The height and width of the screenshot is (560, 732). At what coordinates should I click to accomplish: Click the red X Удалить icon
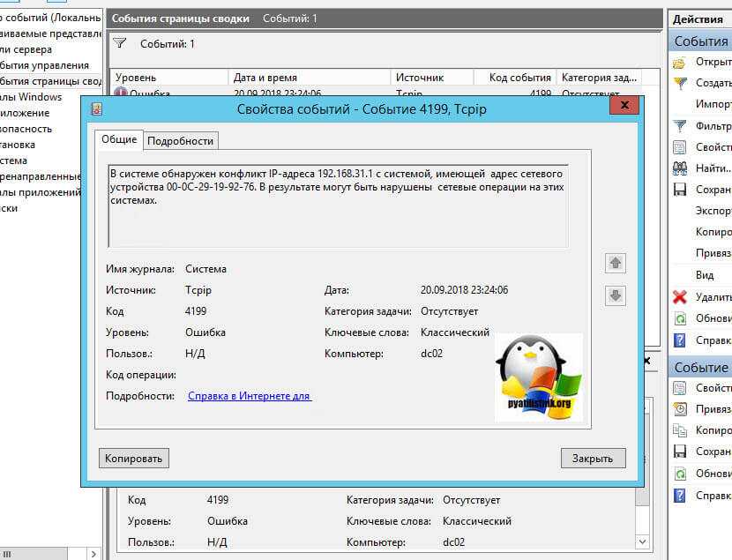coord(679,297)
